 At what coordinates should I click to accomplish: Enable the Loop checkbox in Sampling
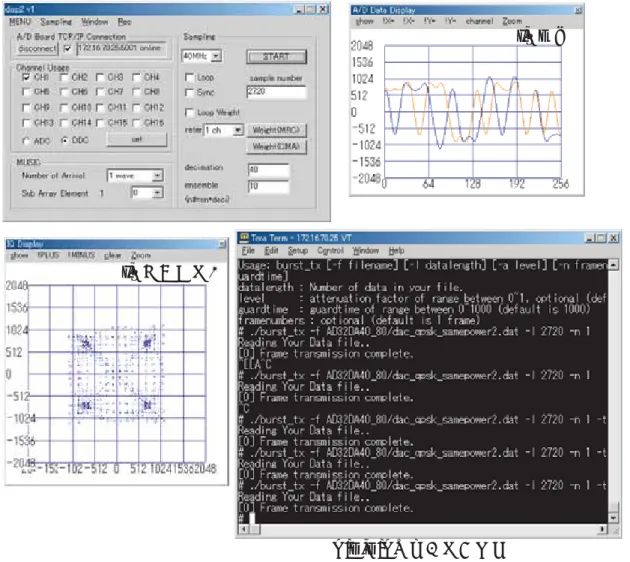189,77
